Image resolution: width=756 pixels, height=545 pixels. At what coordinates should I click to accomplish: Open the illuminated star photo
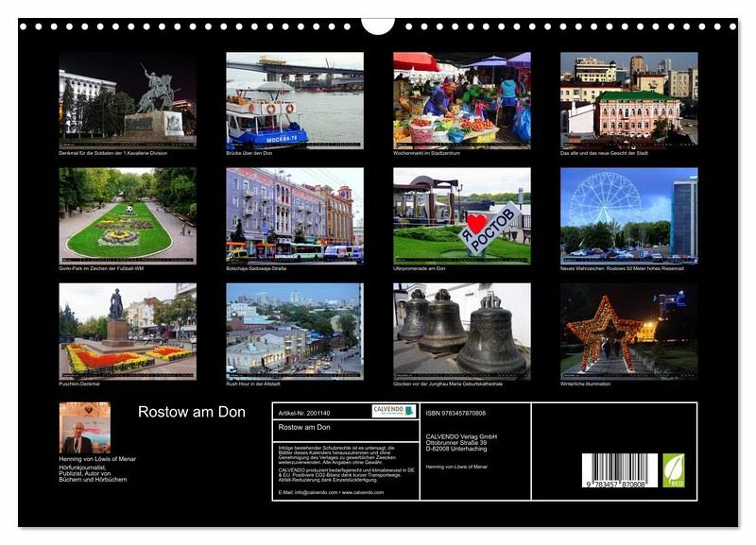pos(628,332)
